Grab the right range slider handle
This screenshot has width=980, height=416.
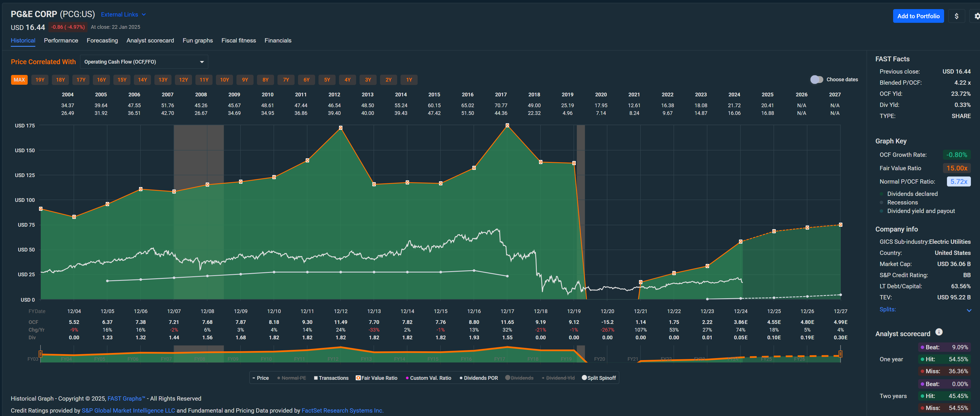(x=840, y=354)
